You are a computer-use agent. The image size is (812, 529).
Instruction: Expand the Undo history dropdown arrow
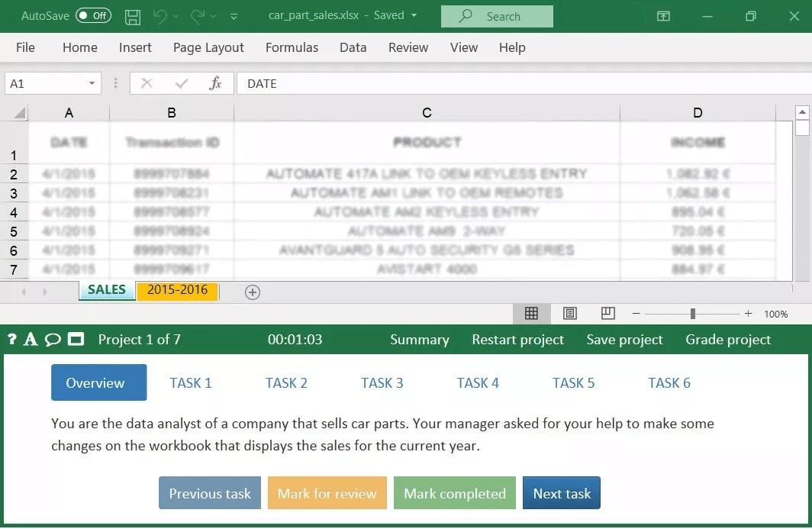[x=176, y=17]
